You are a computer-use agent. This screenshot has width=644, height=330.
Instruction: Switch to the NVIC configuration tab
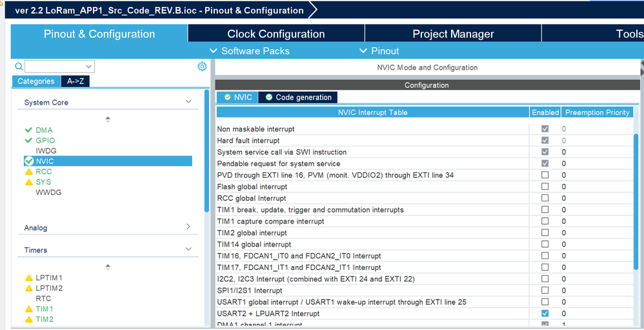coord(238,98)
